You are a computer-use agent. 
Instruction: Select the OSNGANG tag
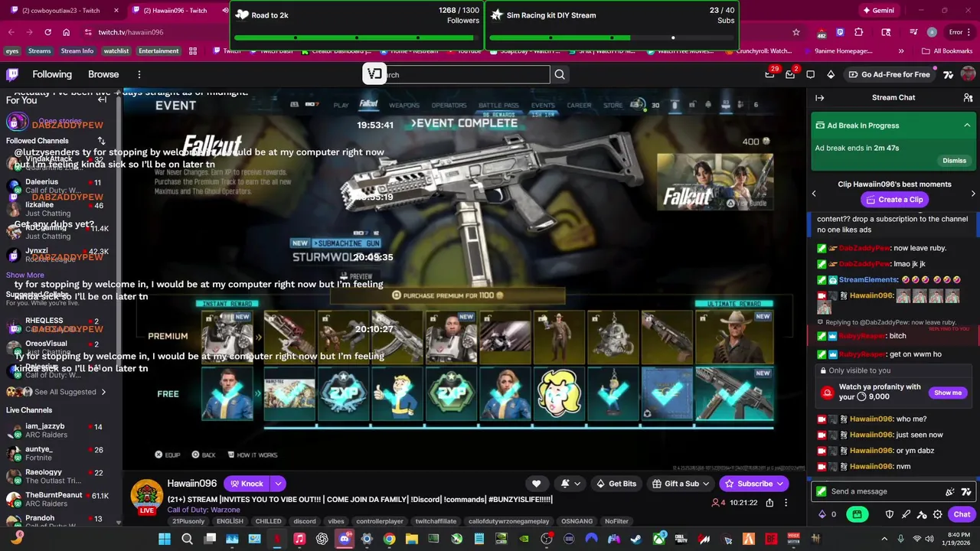[577, 521]
